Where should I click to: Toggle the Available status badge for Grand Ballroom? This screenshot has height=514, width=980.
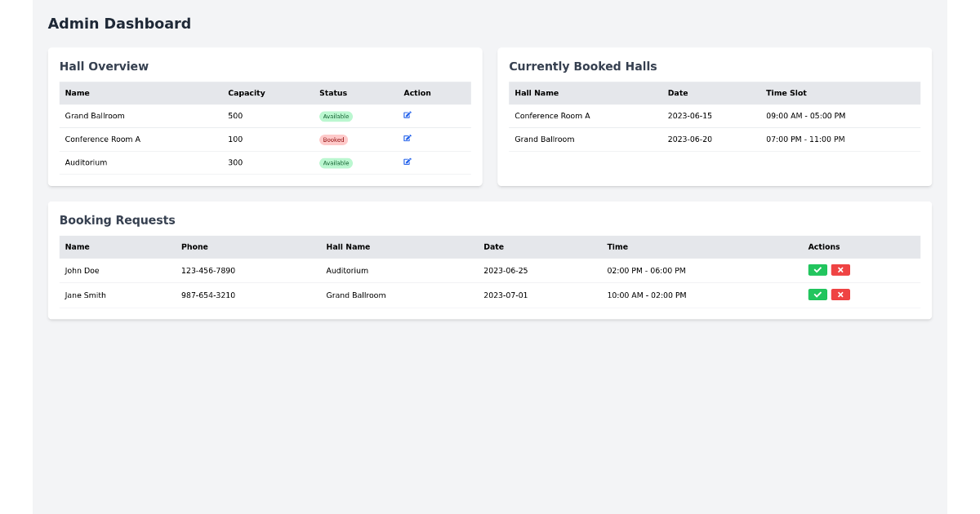(336, 116)
